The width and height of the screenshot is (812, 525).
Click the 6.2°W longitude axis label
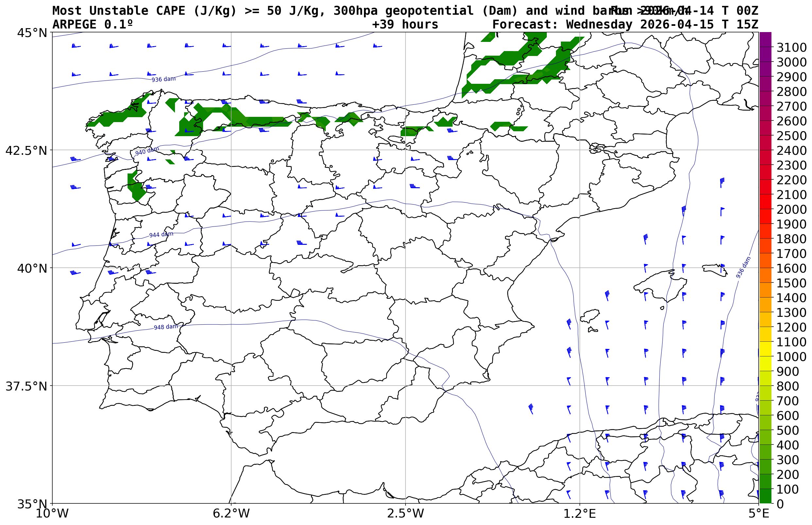click(x=231, y=514)
